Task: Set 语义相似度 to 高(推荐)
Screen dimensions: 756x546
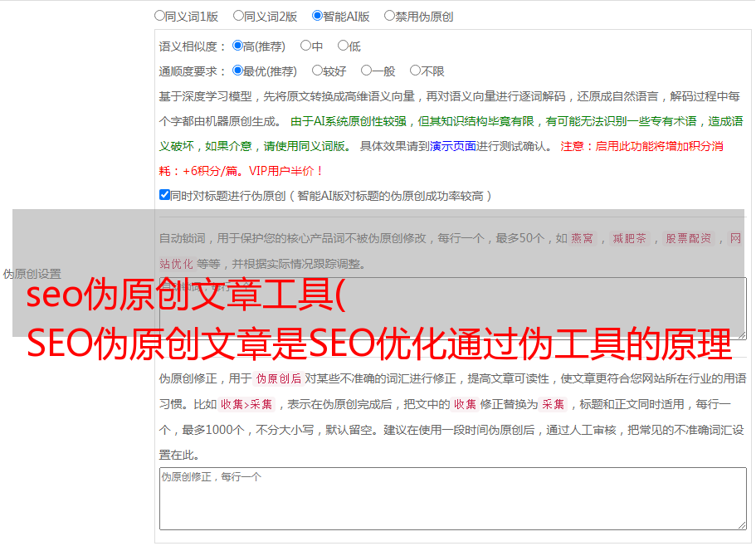Action: [x=237, y=46]
